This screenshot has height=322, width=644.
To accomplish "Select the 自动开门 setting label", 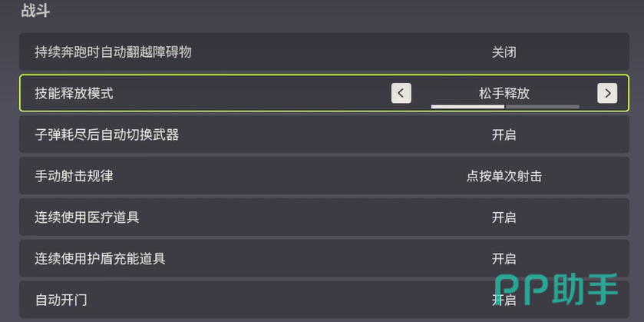I will click(x=61, y=300).
